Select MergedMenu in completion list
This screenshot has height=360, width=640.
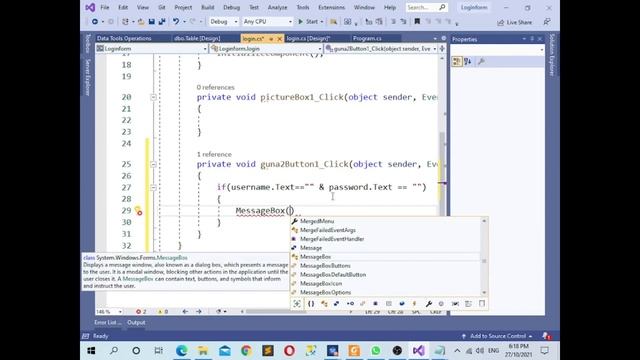click(x=317, y=221)
